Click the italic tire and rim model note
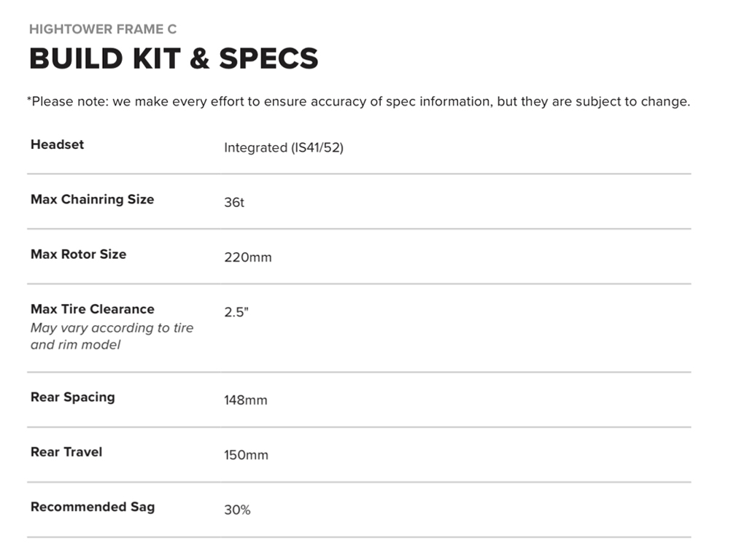This screenshot has height=560, width=747. [x=112, y=336]
